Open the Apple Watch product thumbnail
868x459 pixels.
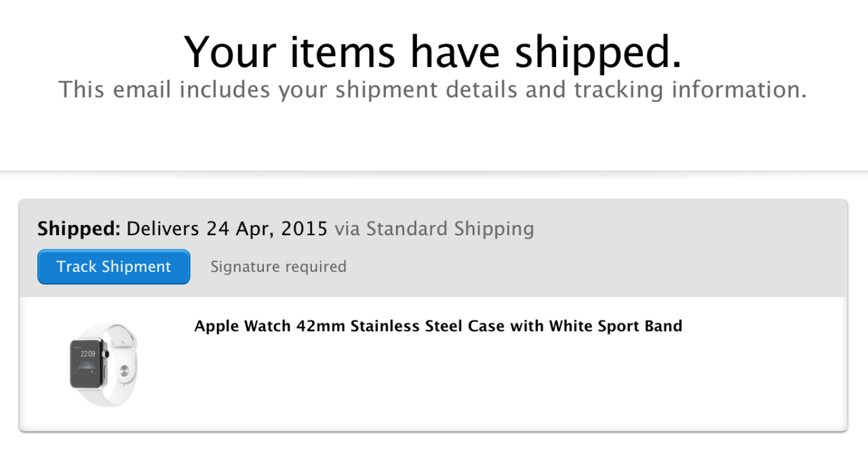click(x=103, y=365)
